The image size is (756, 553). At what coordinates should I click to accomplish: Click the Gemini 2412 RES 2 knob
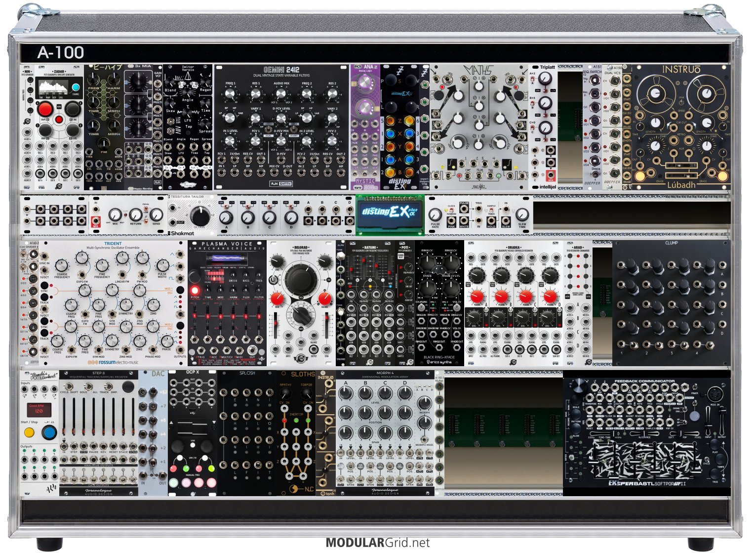[x=332, y=95]
